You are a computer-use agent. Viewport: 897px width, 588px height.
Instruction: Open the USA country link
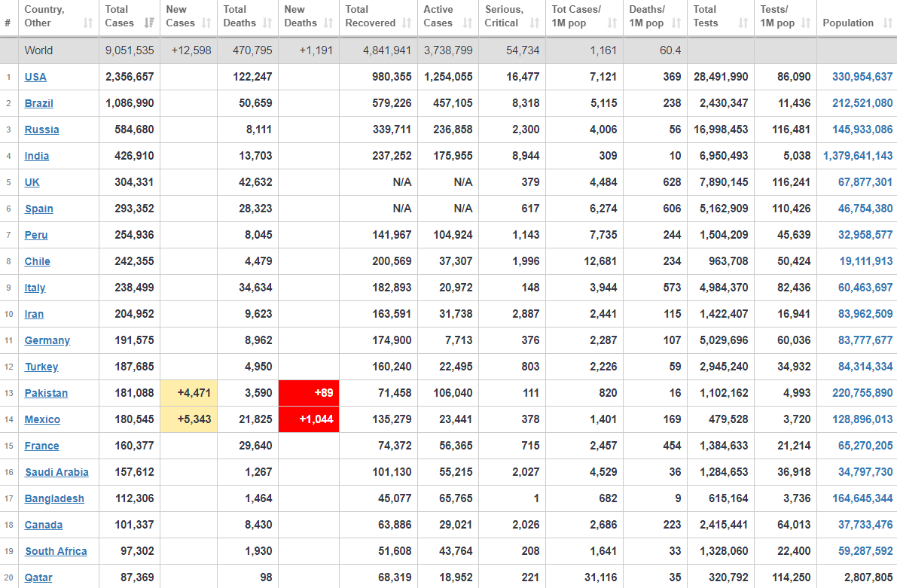click(35, 77)
